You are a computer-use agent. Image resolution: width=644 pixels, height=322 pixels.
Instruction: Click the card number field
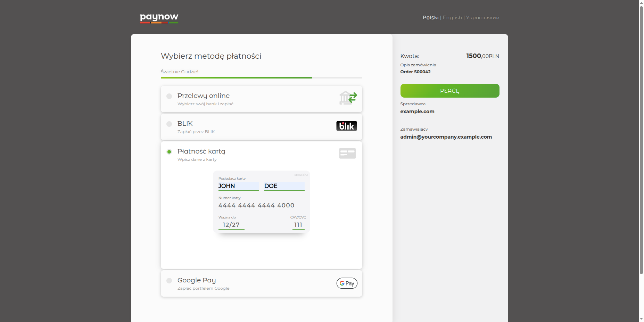(261, 206)
